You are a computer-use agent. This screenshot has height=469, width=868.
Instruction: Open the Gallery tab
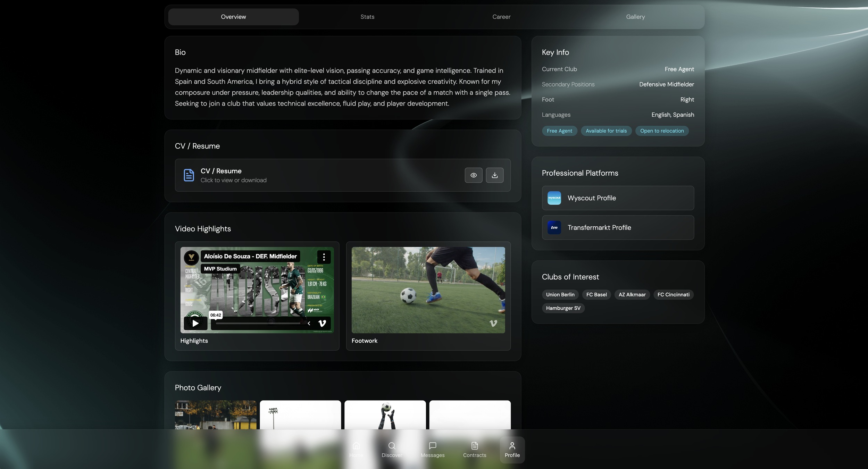pyautogui.click(x=635, y=17)
